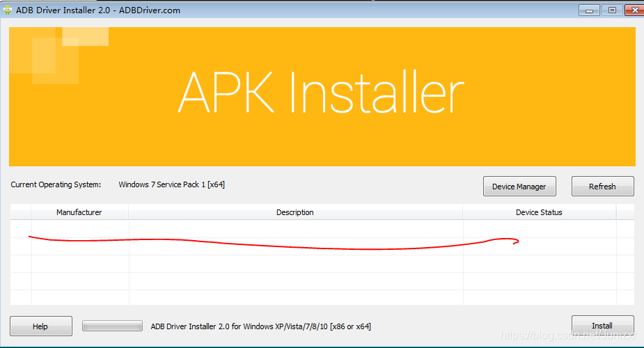The height and width of the screenshot is (348, 644).
Task: Click the last empty row in the device list
Action: point(295,298)
